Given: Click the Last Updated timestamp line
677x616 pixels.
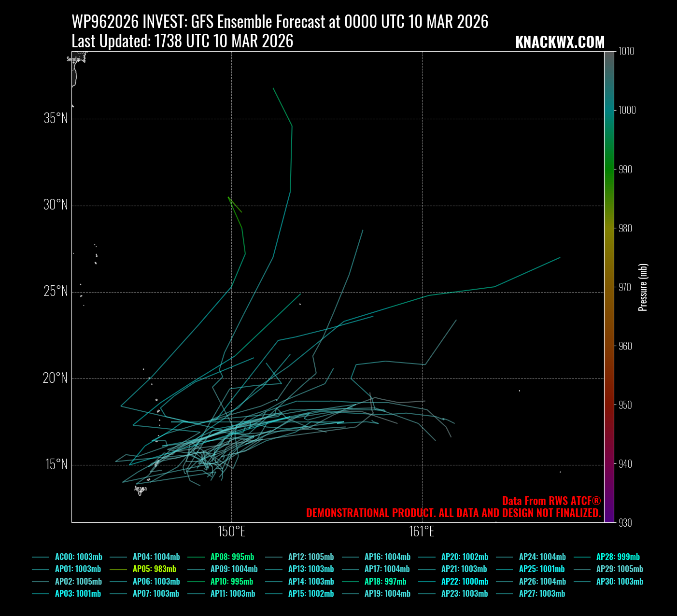Looking at the screenshot, I should pyautogui.click(x=182, y=42).
